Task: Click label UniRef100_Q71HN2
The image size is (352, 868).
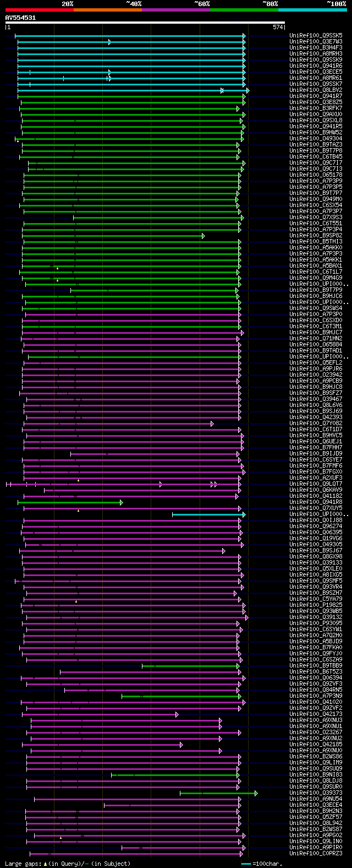Action: click(316, 338)
